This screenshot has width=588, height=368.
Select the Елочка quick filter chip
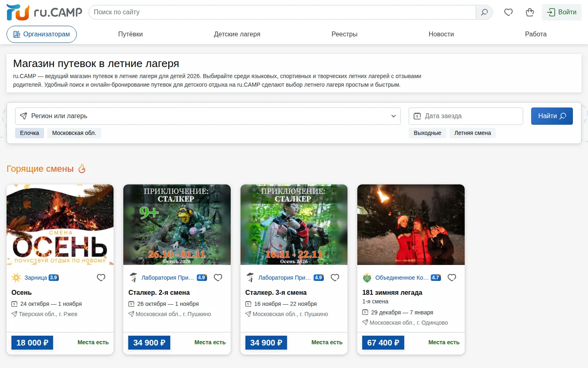click(x=29, y=133)
